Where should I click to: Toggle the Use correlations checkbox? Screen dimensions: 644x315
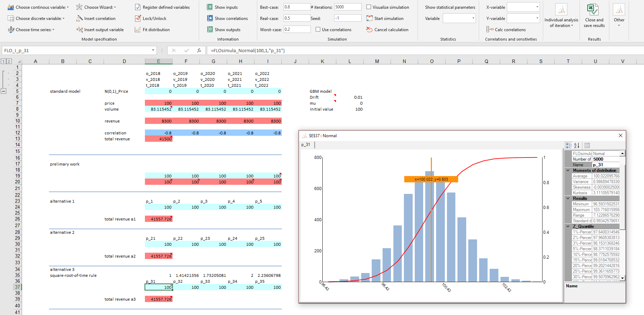pyautogui.click(x=318, y=30)
